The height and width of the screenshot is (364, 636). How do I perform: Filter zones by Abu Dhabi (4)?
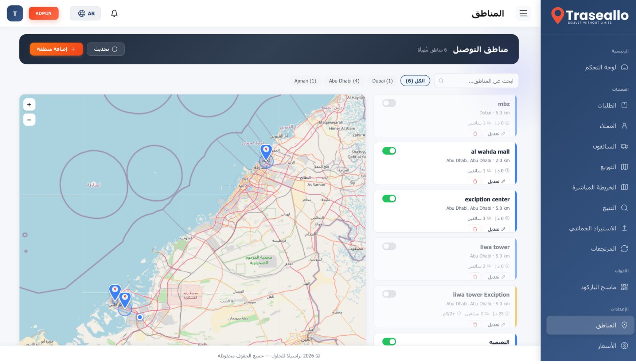344,81
